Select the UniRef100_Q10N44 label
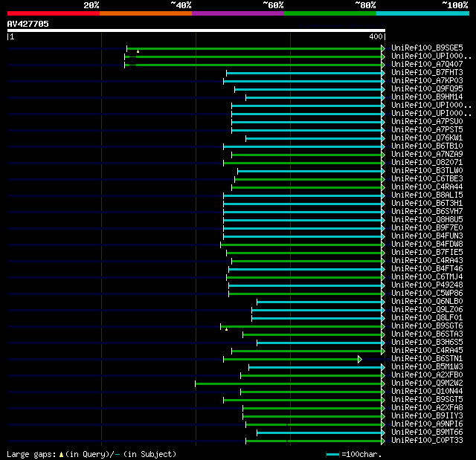This screenshot has width=476, height=460. click(427, 392)
